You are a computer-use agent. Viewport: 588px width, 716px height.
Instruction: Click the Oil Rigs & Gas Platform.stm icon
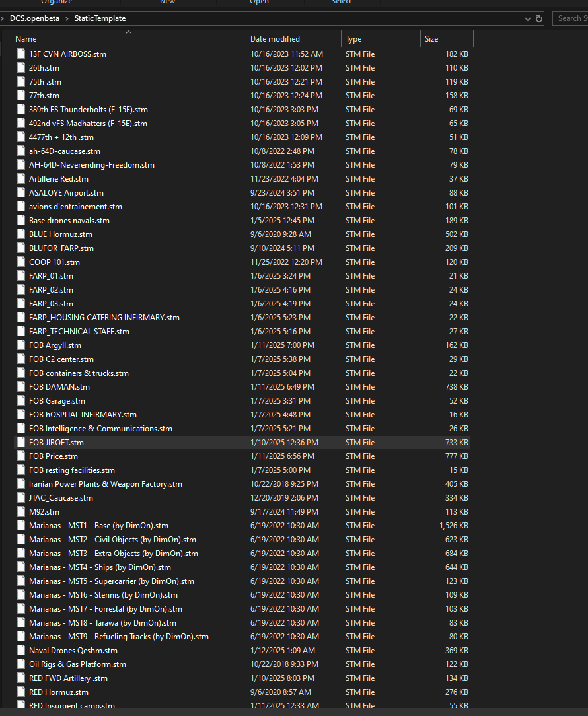click(20, 664)
